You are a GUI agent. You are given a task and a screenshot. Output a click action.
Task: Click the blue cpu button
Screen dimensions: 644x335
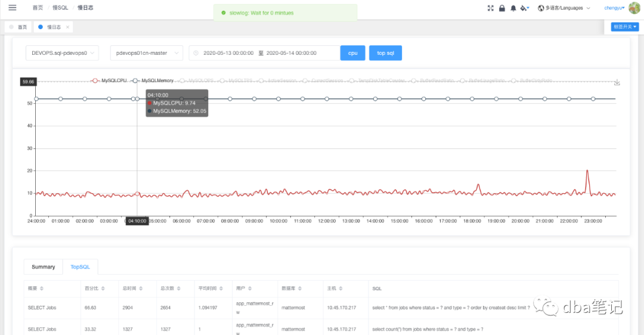352,53
